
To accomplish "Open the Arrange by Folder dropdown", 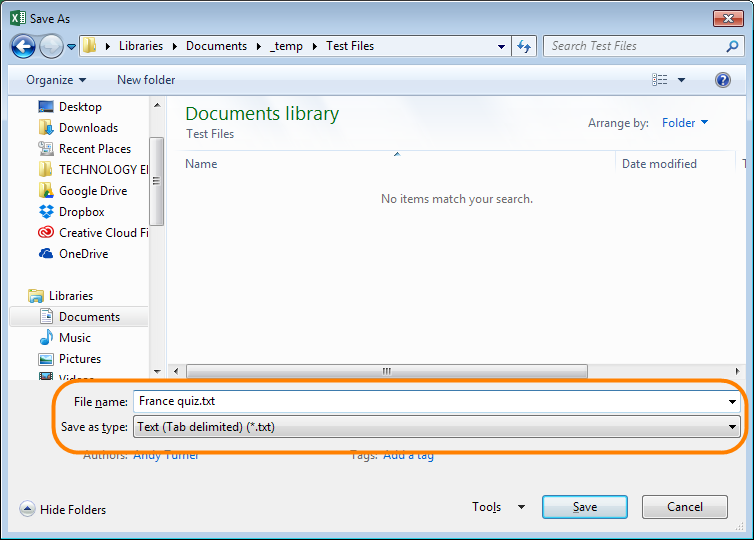I will [685, 123].
